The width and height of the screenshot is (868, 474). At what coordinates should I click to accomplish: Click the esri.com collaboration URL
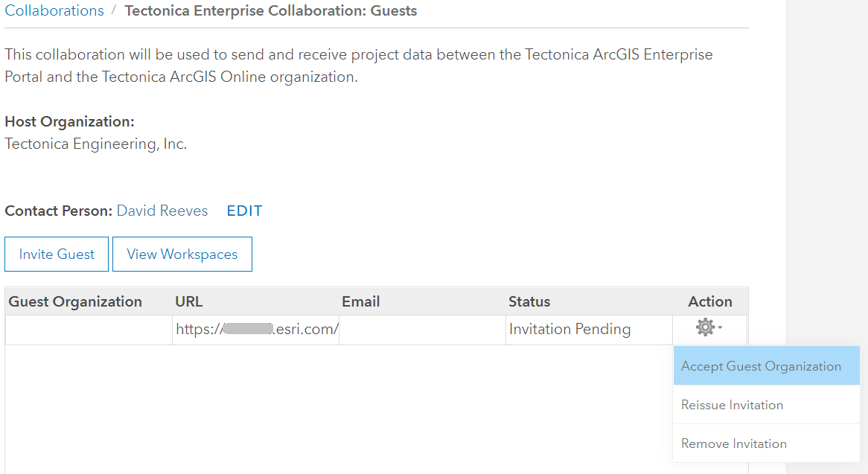255,328
